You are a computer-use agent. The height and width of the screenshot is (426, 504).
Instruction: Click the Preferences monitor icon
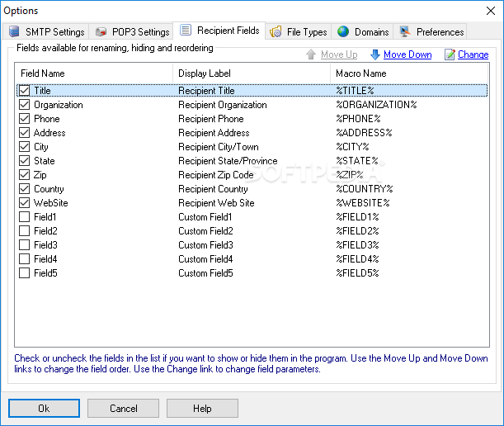click(x=405, y=31)
